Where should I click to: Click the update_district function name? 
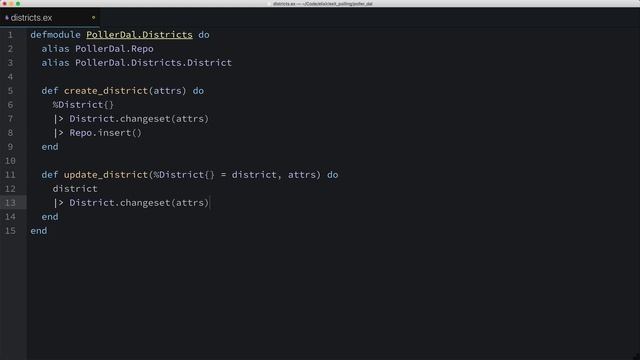point(106,175)
